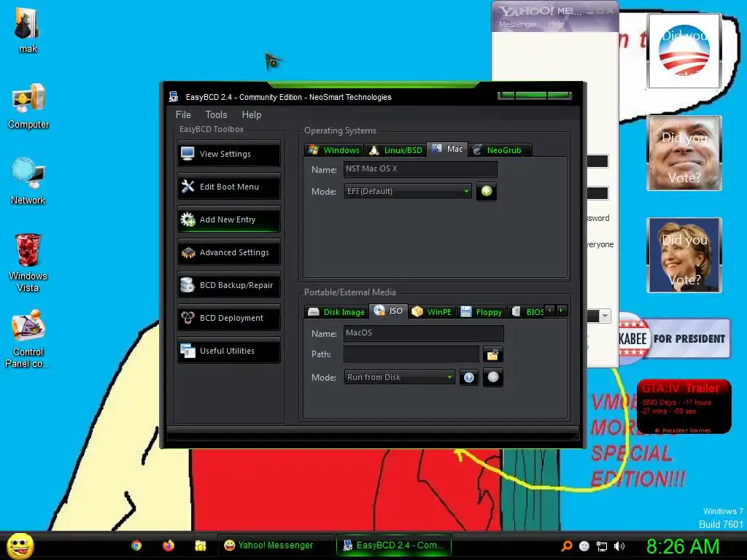Switch to the Windows operating system tab
Screen dimensions: 747x560
[x=334, y=150]
